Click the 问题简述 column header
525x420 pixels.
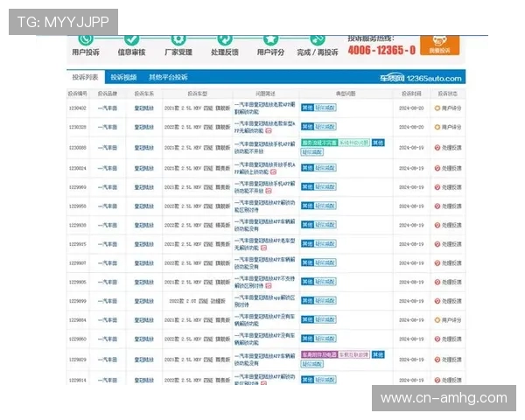point(265,94)
